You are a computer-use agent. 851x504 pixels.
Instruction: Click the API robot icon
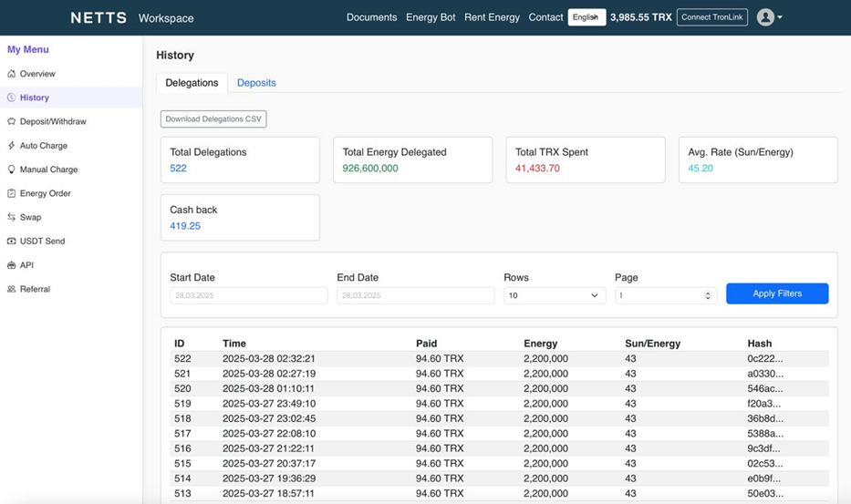point(11,265)
